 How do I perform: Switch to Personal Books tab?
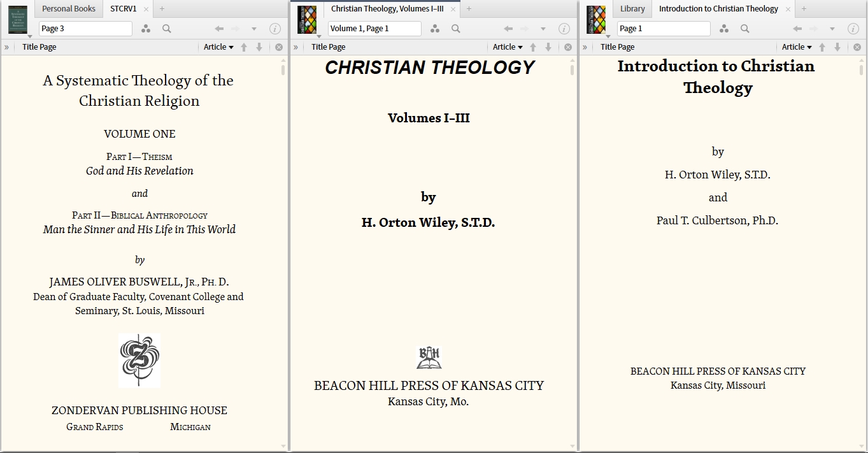[x=69, y=9]
